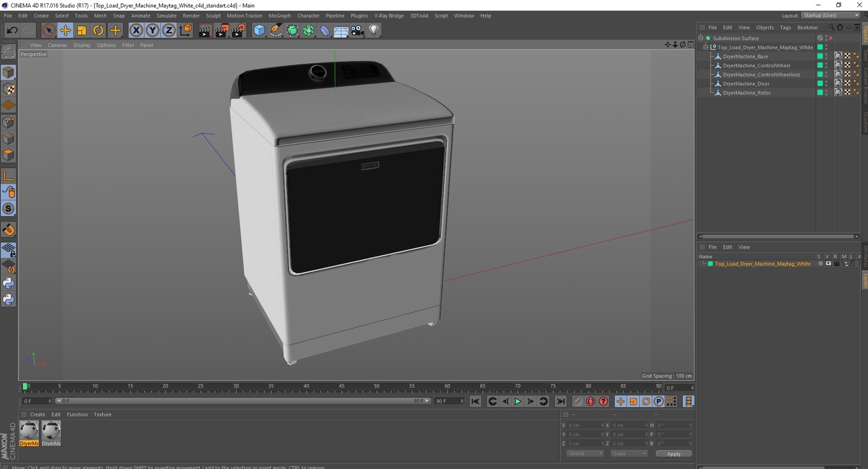Collapse the Subdivision Surface tree node
Screen dimensions: 868x469
point(701,38)
